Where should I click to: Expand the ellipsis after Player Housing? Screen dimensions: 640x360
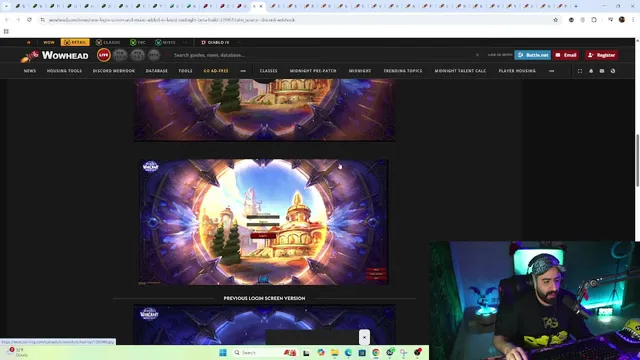552,71
